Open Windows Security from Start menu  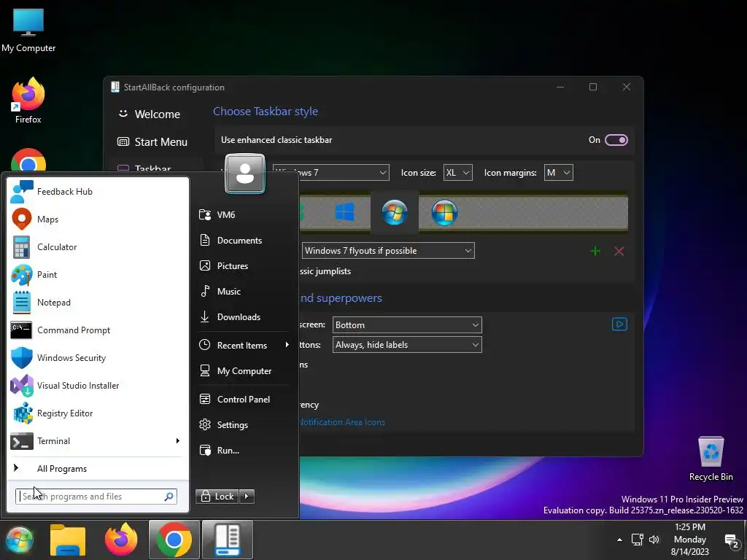click(98, 357)
